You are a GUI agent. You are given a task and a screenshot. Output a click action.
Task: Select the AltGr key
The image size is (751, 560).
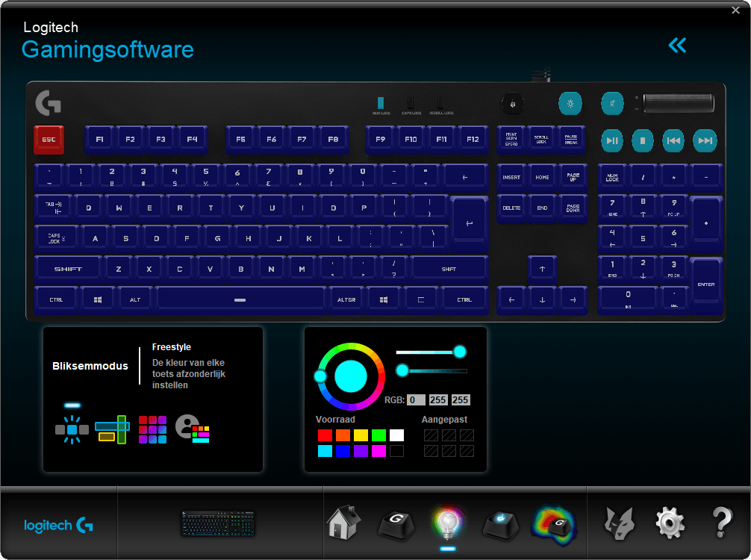coord(346,300)
